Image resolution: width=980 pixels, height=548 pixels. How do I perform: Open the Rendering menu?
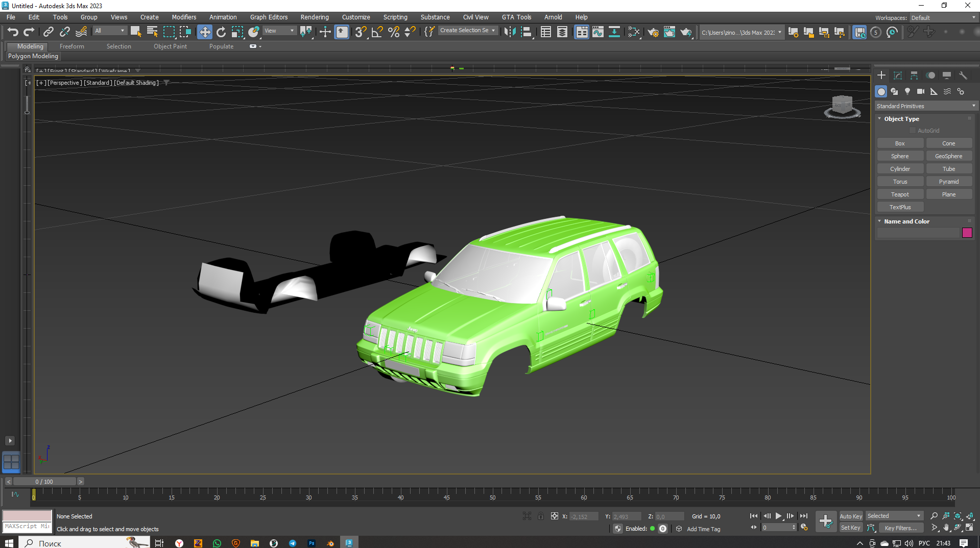[314, 17]
